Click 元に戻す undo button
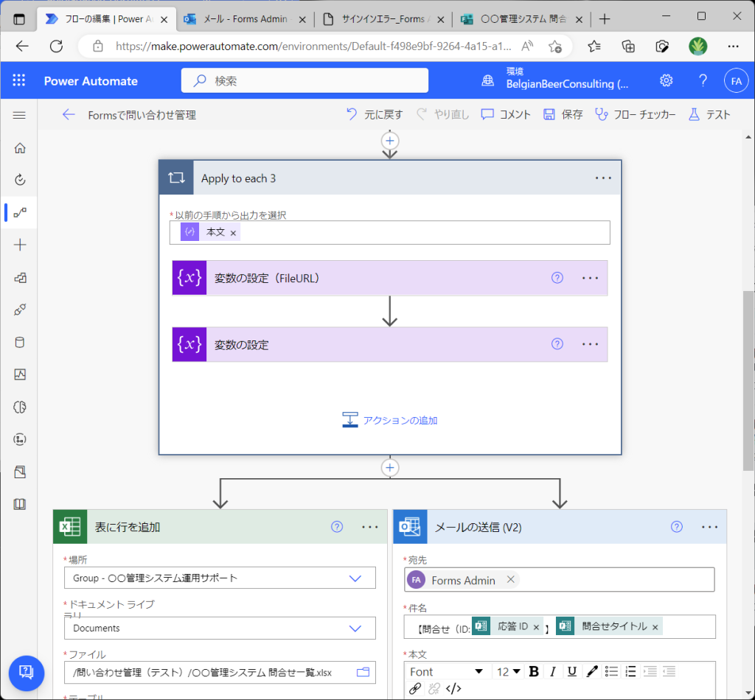The image size is (755, 700). (374, 114)
